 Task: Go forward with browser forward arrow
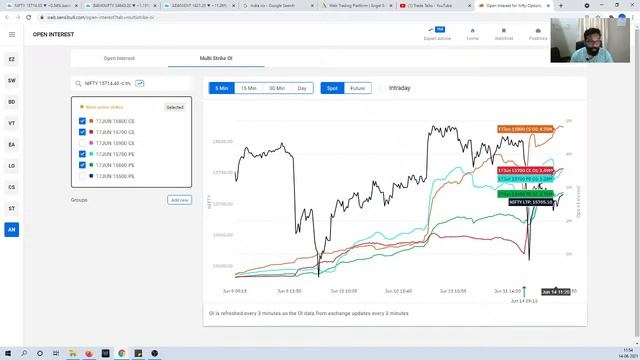point(18,18)
